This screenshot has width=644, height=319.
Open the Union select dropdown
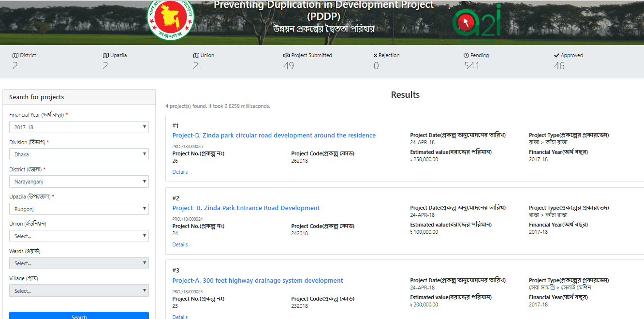pyautogui.click(x=79, y=236)
